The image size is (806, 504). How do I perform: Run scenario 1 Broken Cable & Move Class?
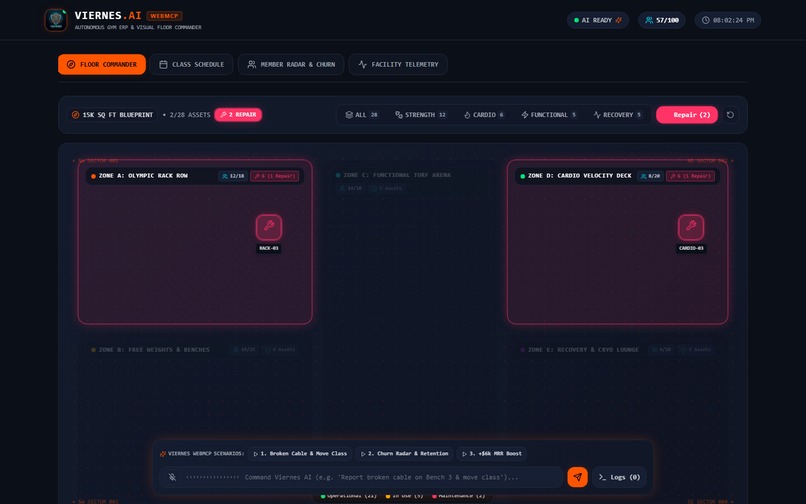click(301, 454)
